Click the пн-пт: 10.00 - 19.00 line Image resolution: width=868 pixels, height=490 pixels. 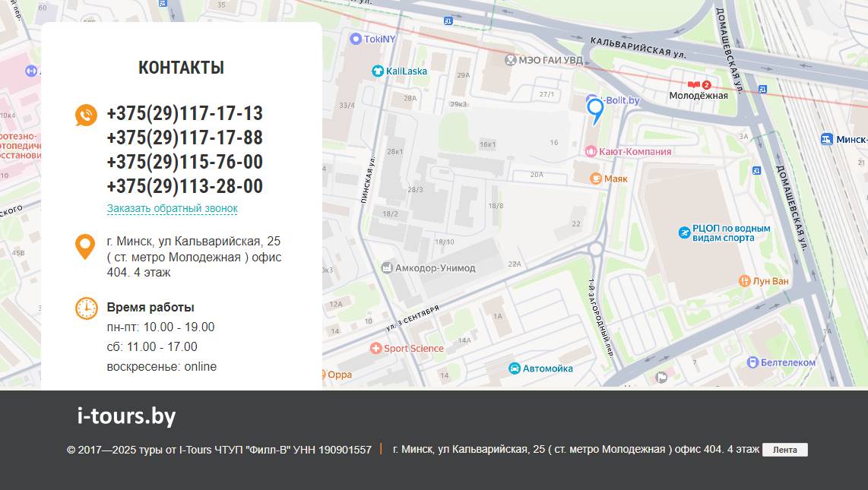coord(160,327)
